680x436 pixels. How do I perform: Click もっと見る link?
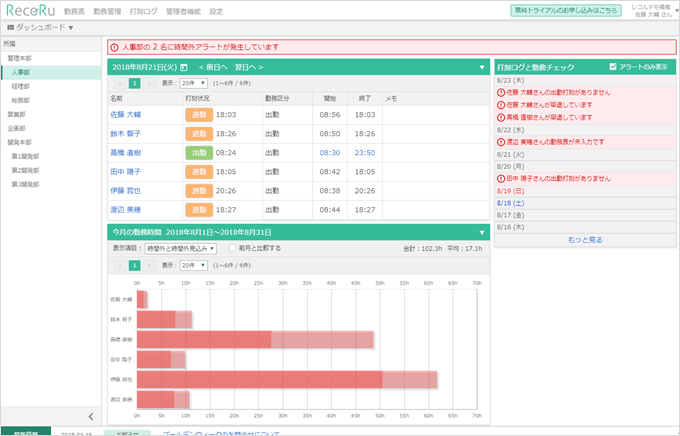586,240
